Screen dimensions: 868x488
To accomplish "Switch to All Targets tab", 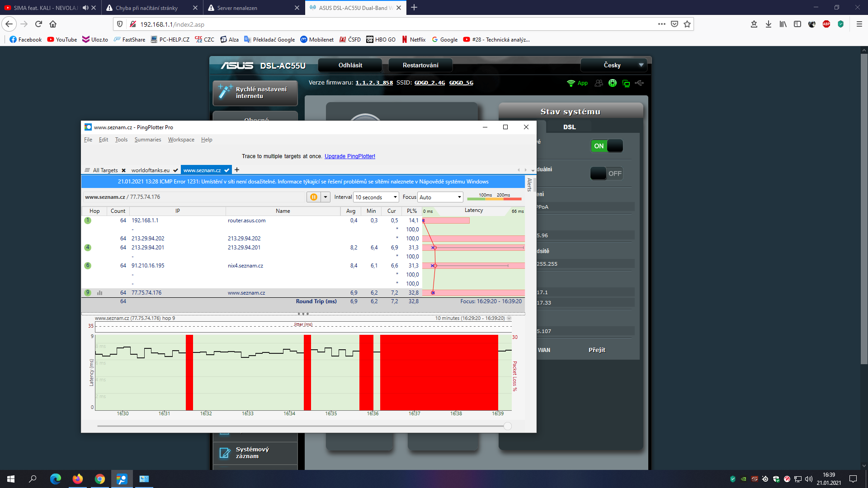I will [x=105, y=170].
